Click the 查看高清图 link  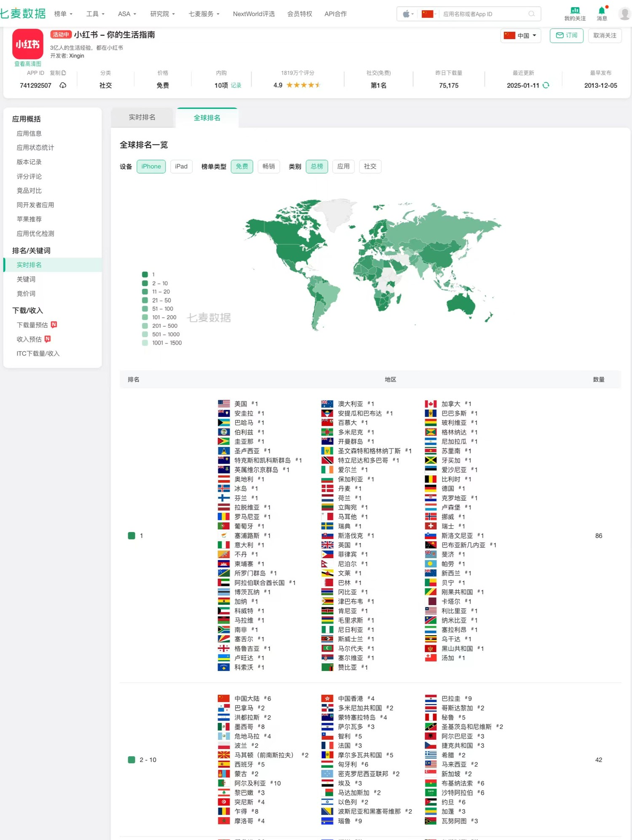[28, 64]
